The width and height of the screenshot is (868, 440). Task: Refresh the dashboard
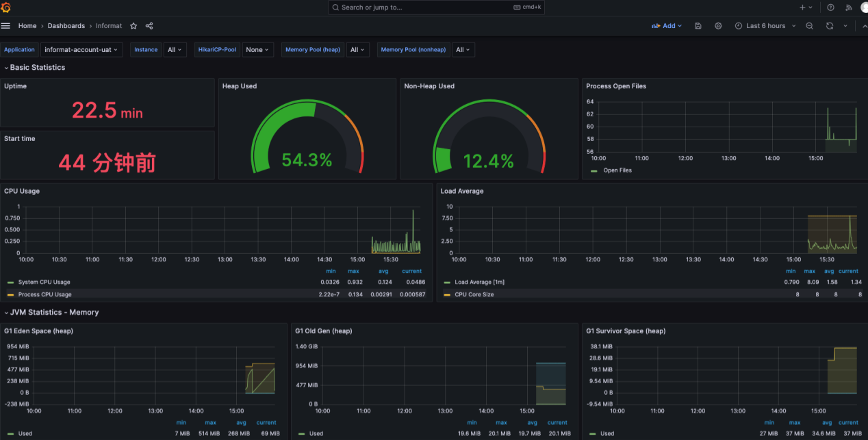click(x=830, y=26)
